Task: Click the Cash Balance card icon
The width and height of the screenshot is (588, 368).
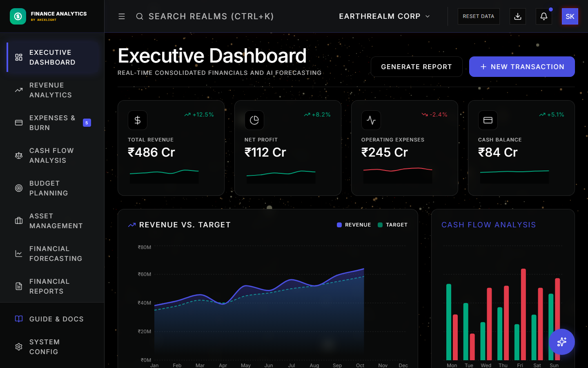Action: point(488,120)
